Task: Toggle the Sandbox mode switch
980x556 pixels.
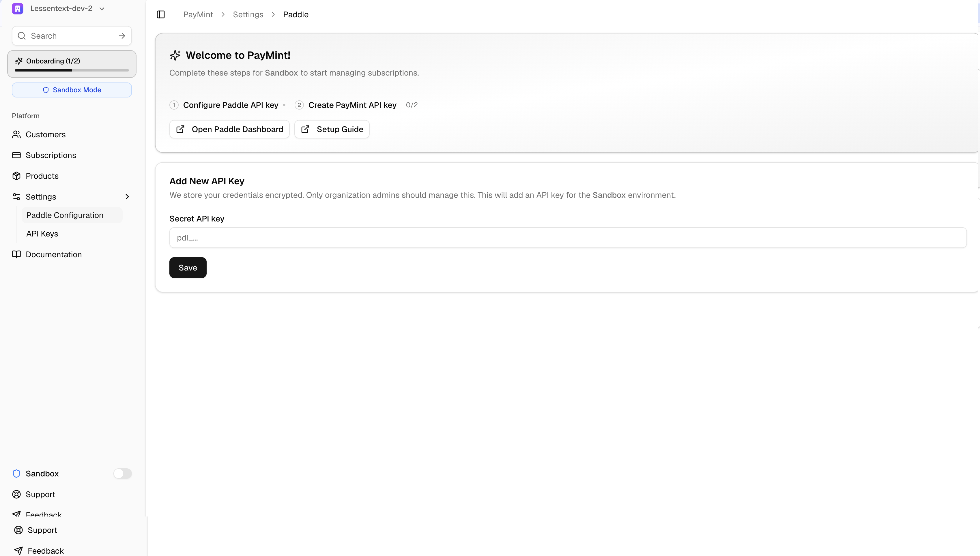Action: [123, 474]
